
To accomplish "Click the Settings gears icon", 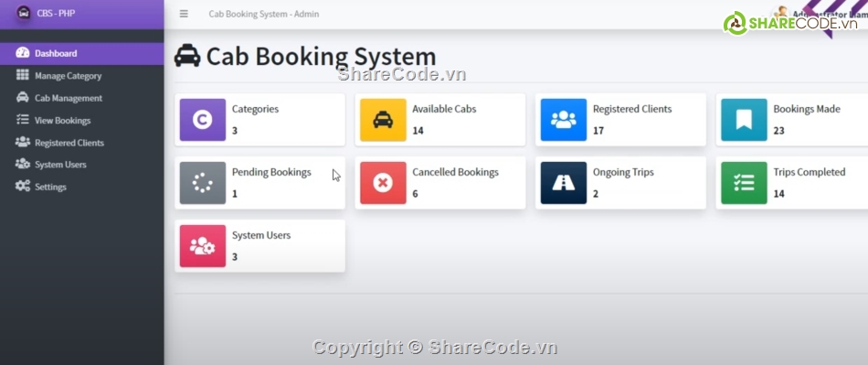I will click(23, 186).
